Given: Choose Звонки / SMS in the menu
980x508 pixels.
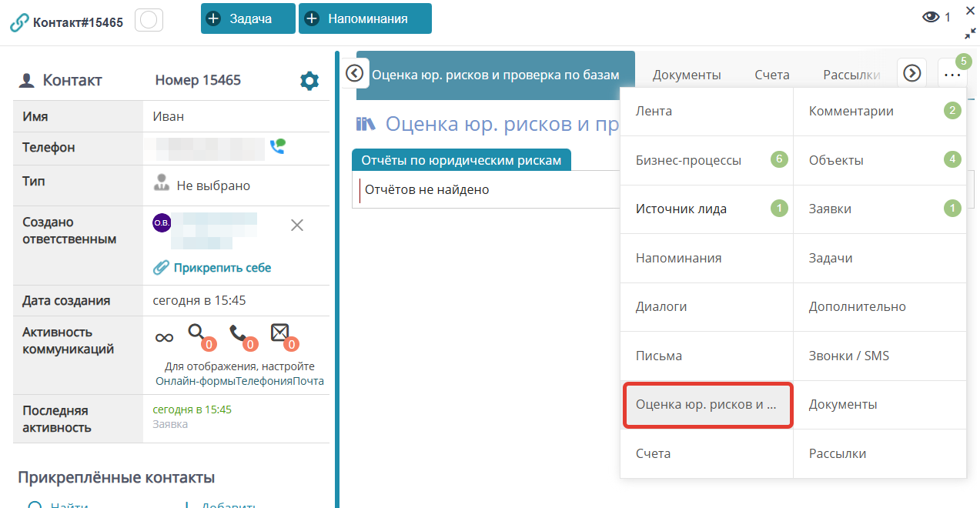Looking at the screenshot, I should [848, 356].
